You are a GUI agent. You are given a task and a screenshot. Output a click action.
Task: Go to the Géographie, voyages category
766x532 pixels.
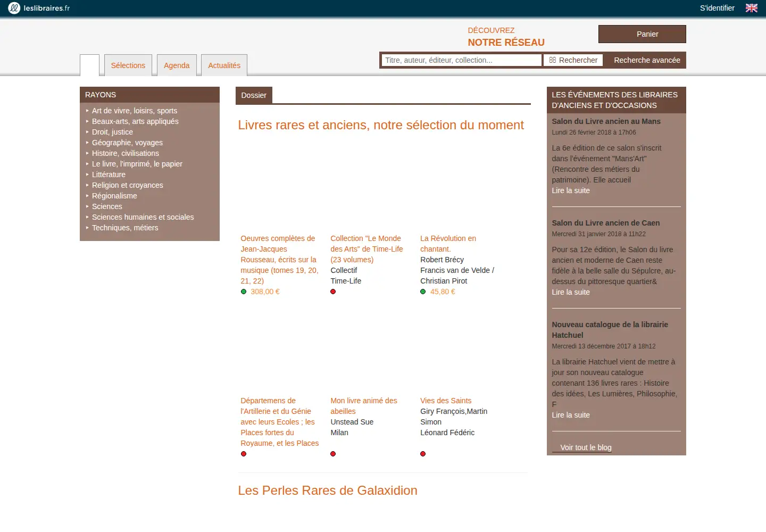click(127, 143)
